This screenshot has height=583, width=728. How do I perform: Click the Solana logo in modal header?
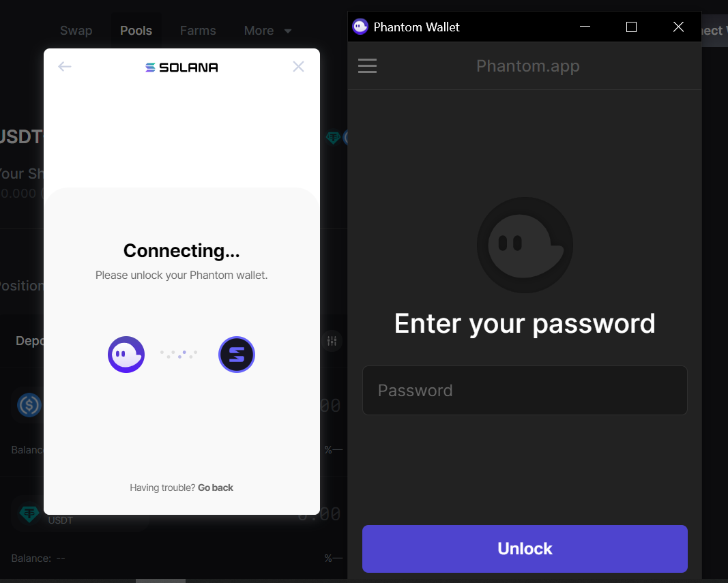click(181, 68)
